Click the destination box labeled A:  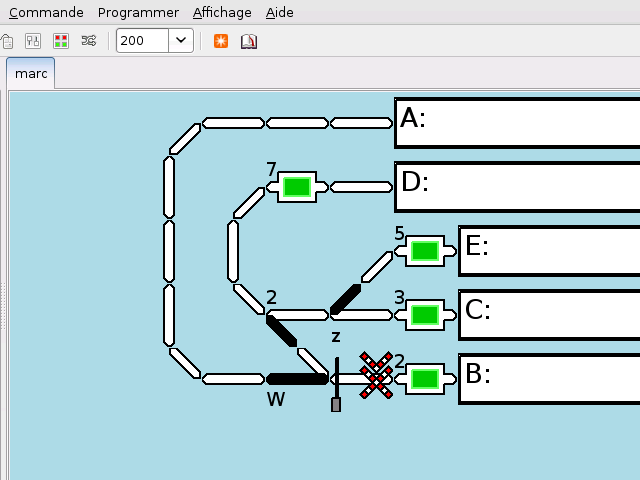point(516,122)
